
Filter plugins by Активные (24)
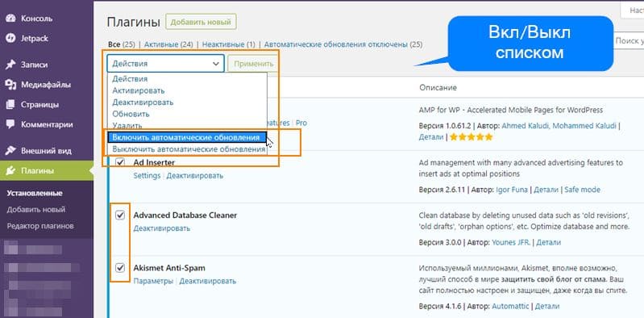(168, 44)
